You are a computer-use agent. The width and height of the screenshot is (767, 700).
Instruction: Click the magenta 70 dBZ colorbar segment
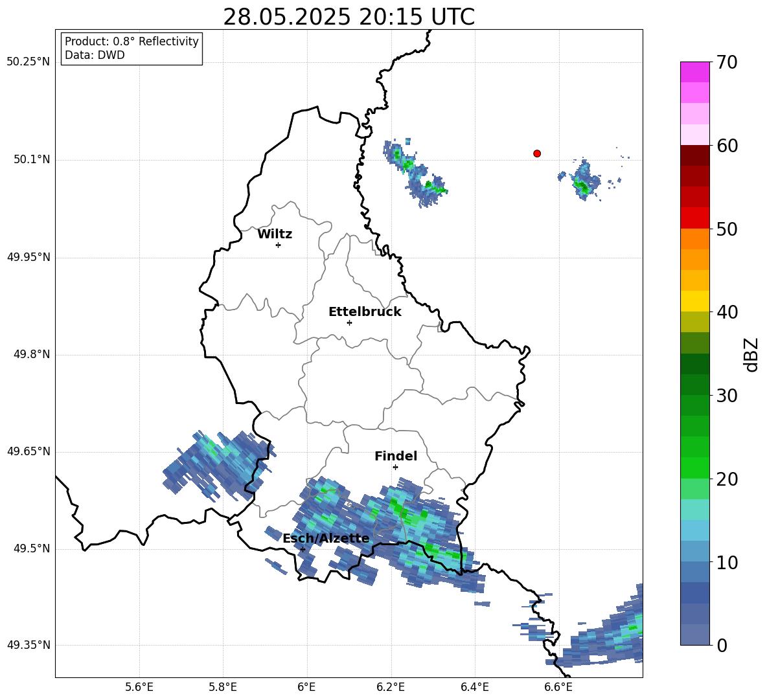pos(694,72)
